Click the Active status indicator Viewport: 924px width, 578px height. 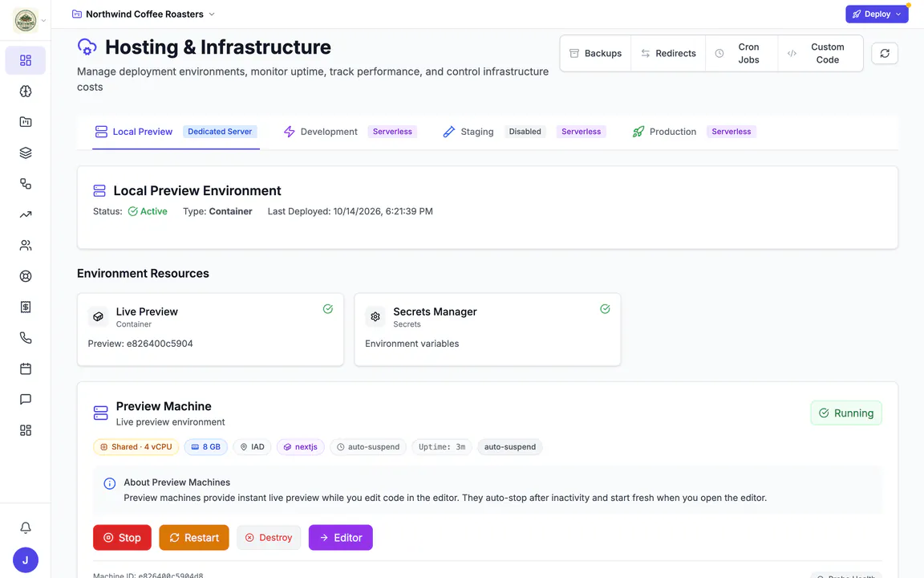tap(148, 211)
